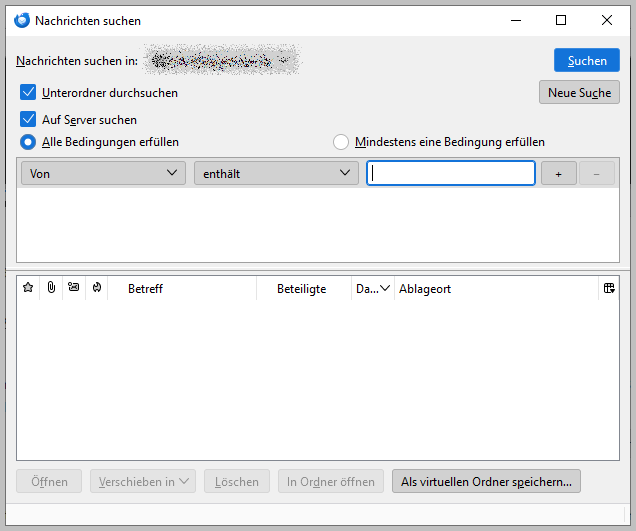Click the Thunderbird icon in title bar
Image resolution: width=636 pixels, height=531 pixels.
22,20
